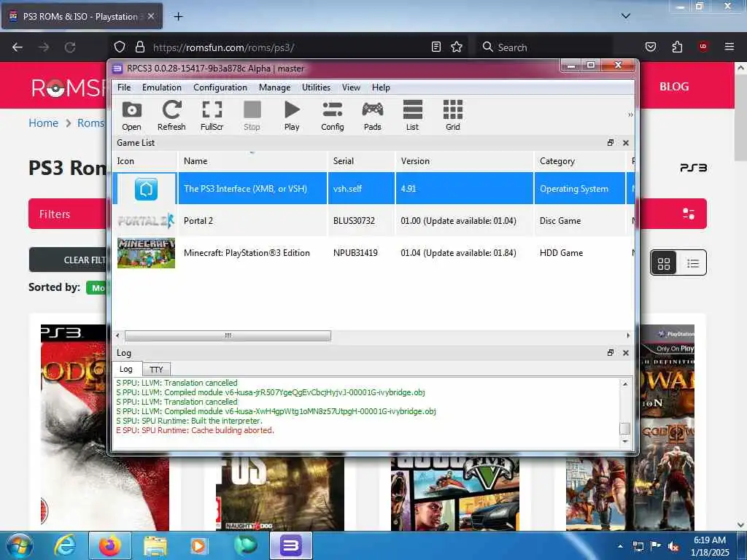Close the Game List panel

pyautogui.click(x=625, y=143)
